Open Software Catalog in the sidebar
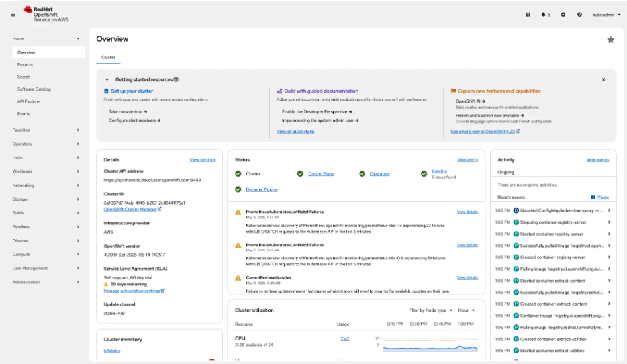627x364 pixels. point(34,89)
